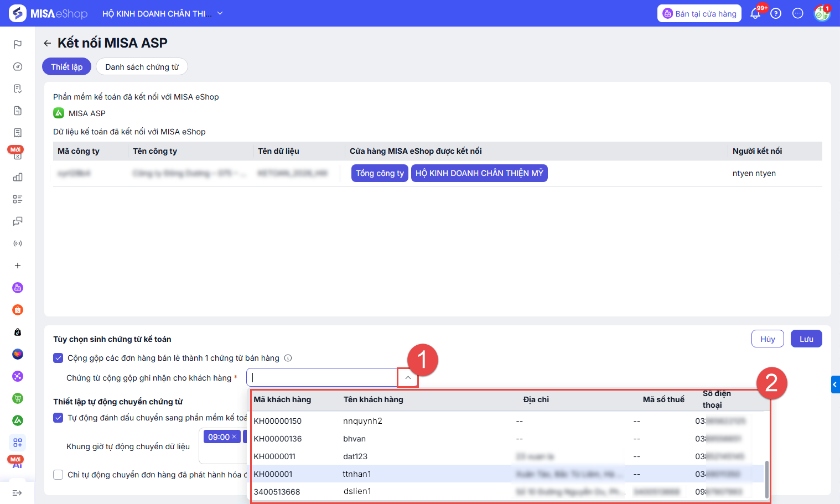Viewport: 840px width, 504px height.
Task: Open the receipt list sidebar icon
Action: (x=18, y=133)
